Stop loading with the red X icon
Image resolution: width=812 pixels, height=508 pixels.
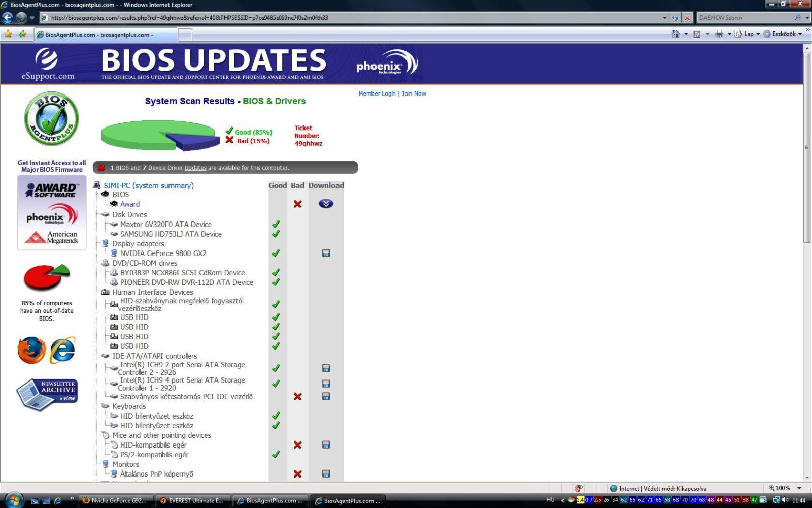click(687, 18)
